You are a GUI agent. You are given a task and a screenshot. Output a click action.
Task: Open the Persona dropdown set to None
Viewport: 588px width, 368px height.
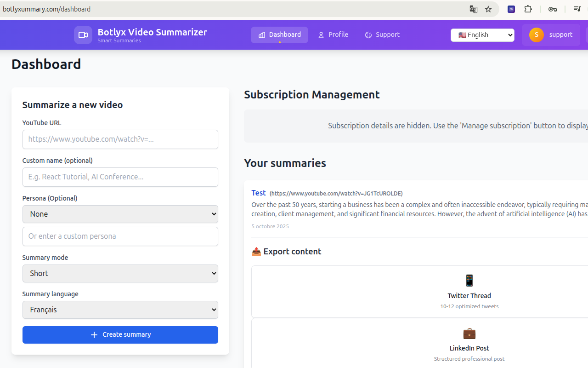[x=120, y=214]
